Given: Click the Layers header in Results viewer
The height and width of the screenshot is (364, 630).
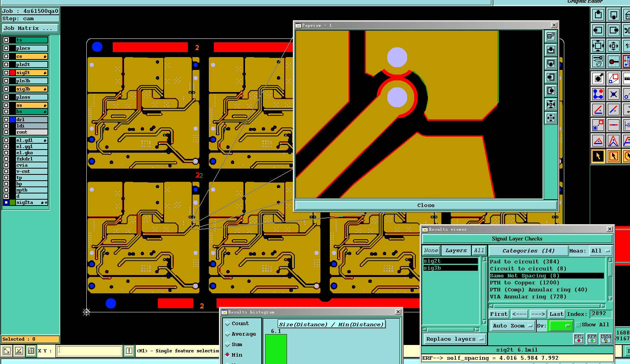Looking at the screenshot, I should click(456, 251).
